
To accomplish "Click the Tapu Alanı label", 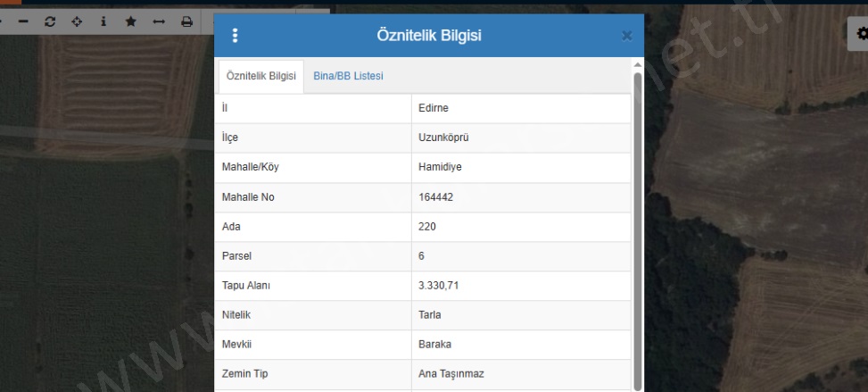I will [246, 286].
